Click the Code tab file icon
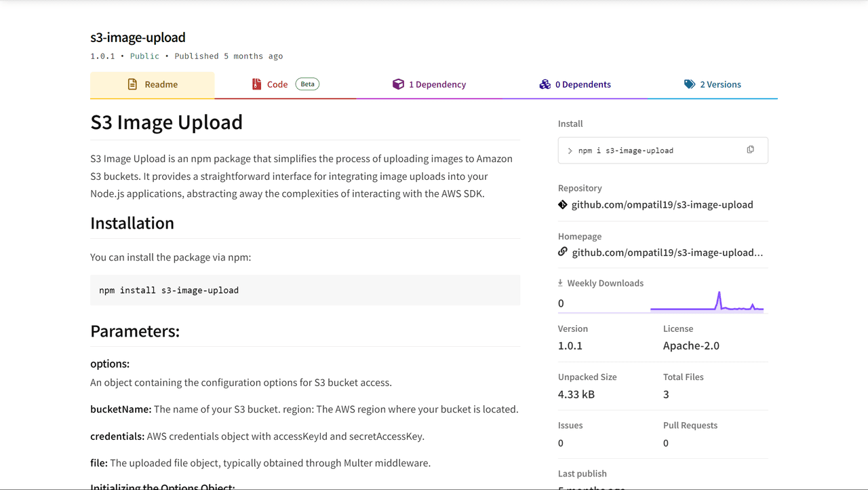The height and width of the screenshot is (490, 868). coord(256,85)
